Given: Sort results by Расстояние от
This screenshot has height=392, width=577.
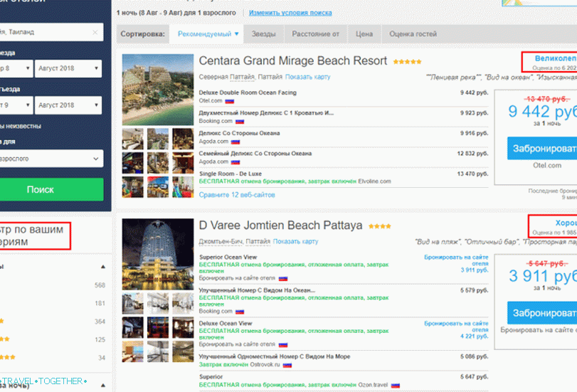Looking at the screenshot, I should coord(315,34).
